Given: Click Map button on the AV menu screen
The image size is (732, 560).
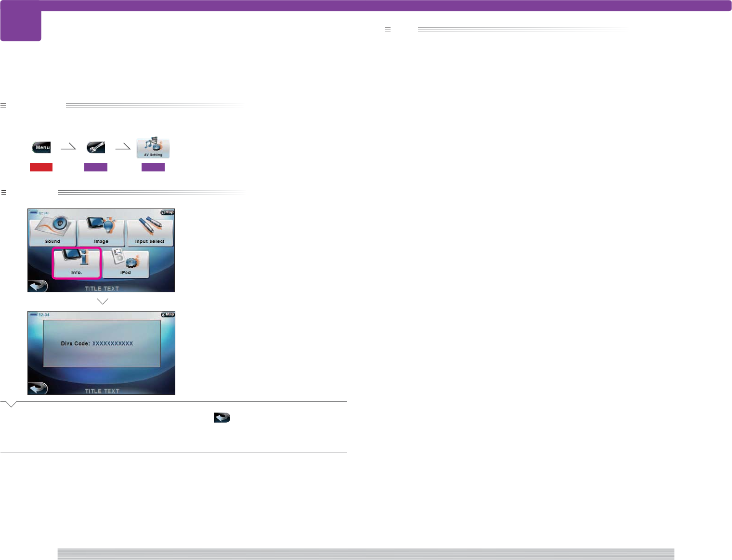Looking at the screenshot, I should click(x=168, y=212).
